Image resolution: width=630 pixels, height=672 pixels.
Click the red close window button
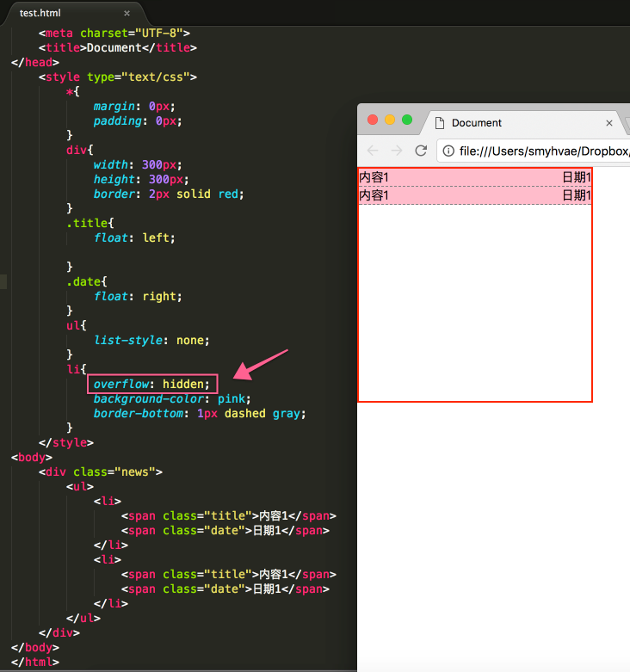pyautogui.click(x=373, y=120)
